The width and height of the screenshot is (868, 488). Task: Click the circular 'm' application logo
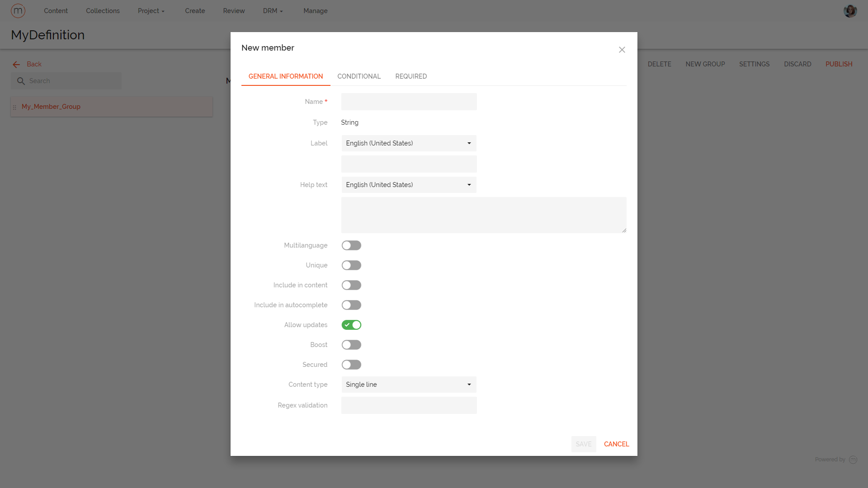[18, 10]
